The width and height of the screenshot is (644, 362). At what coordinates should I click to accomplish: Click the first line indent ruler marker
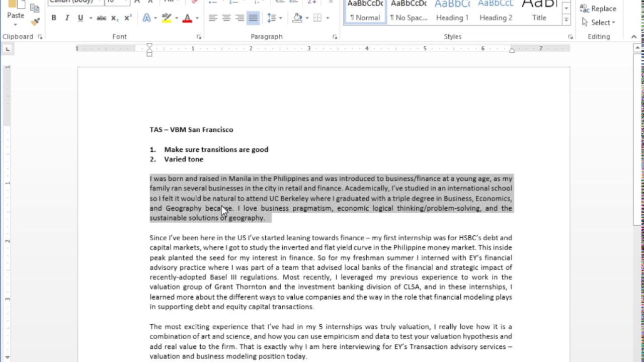pos(149,46)
